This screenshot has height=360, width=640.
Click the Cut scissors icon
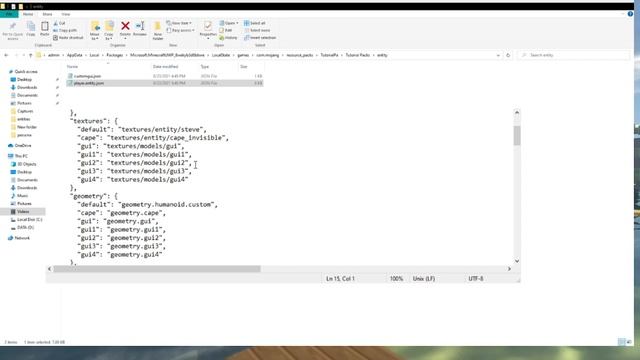pos(56,23)
